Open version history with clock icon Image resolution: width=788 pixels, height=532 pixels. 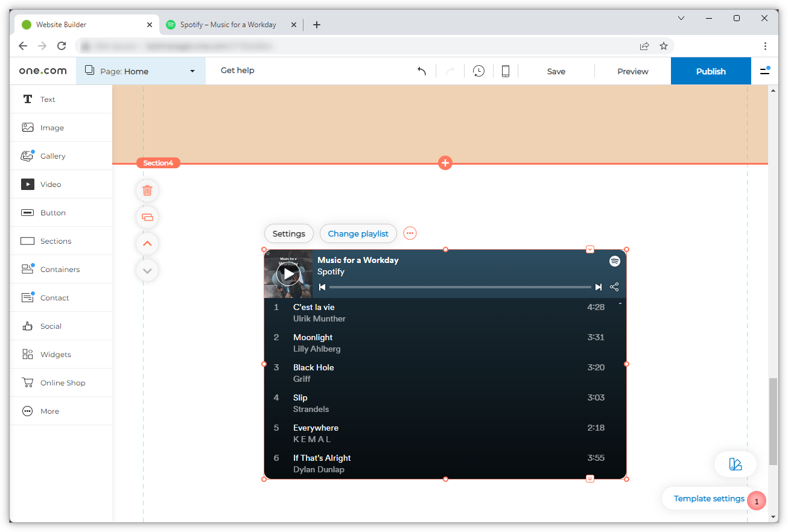point(478,71)
